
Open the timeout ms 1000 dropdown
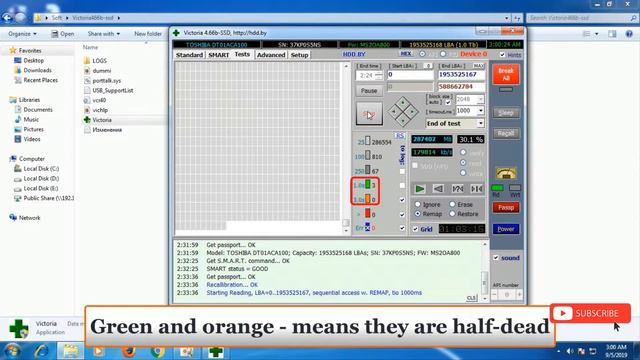(480, 111)
